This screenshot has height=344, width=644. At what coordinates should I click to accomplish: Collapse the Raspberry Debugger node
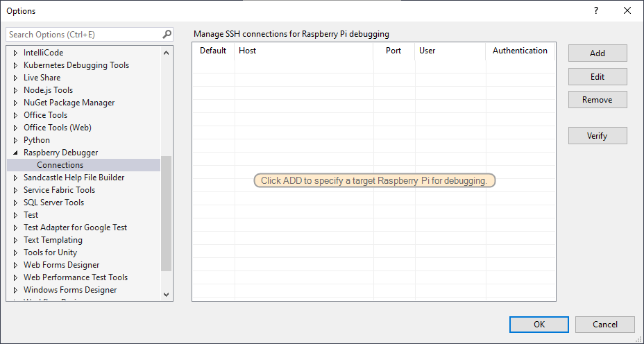point(15,153)
